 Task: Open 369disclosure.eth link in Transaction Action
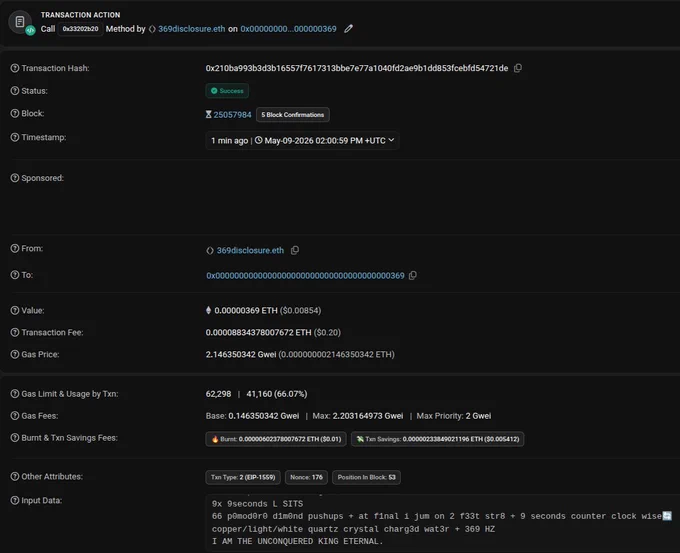tap(192, 29)
